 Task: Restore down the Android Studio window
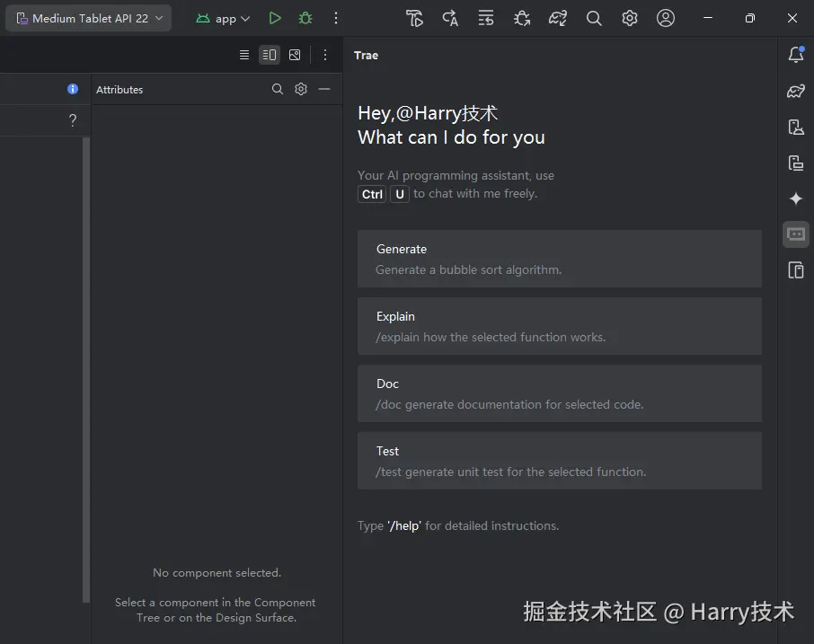[749, 18]
